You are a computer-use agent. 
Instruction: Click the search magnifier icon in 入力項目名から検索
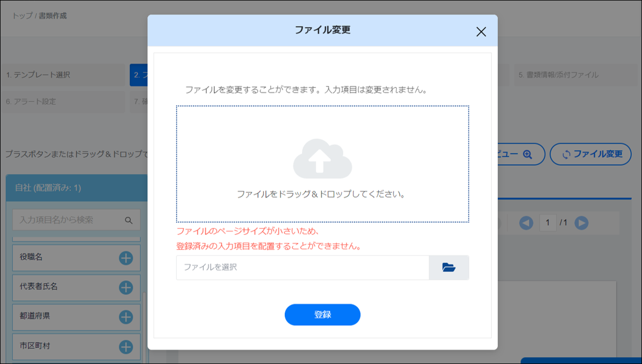[x=129, y=220]
